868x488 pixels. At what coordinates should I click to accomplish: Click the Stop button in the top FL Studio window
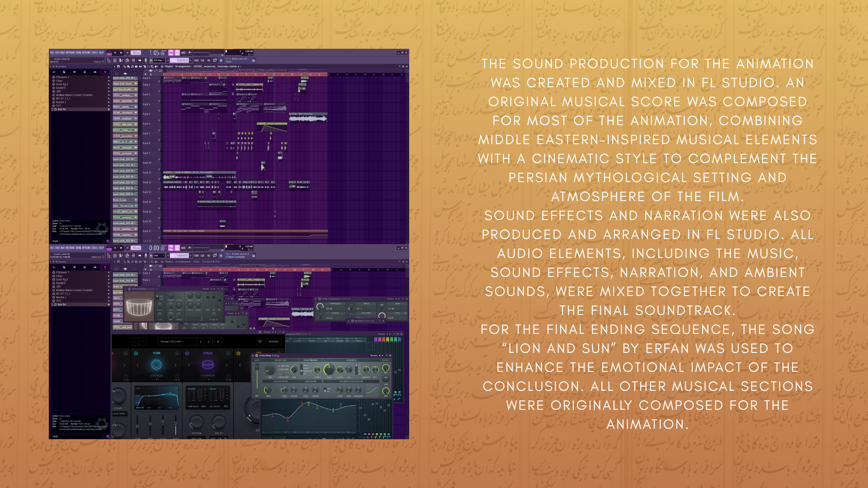[121, 53]
